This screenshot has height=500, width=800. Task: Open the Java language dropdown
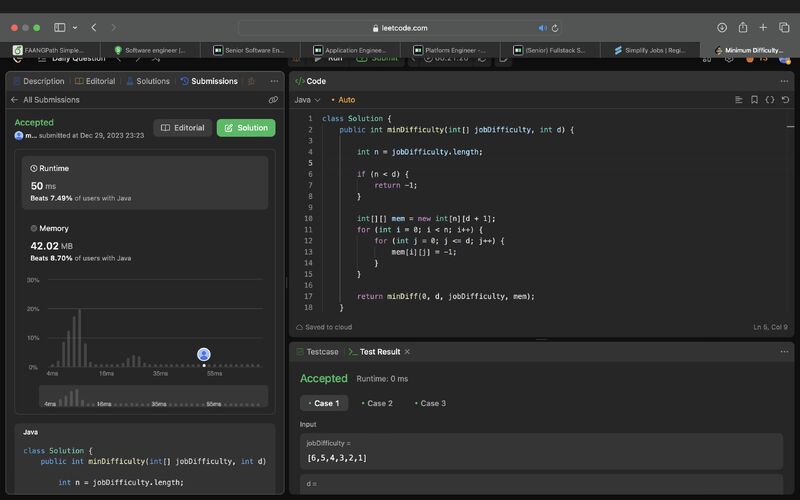307,99
